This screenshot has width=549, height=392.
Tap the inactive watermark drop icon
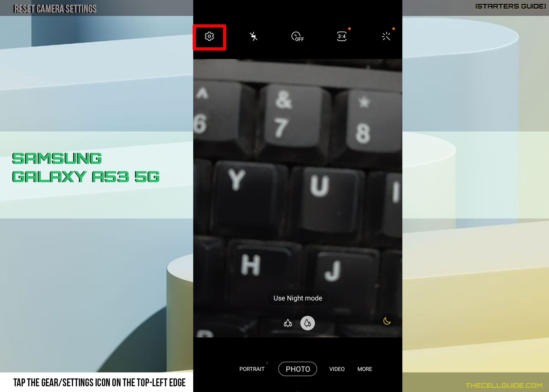coord(288,323)
